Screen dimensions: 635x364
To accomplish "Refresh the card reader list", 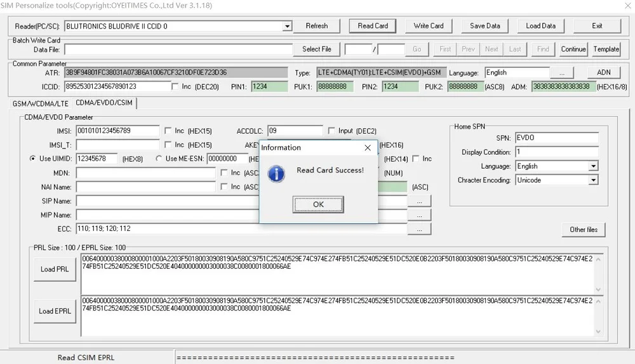I will pos(317,26).
